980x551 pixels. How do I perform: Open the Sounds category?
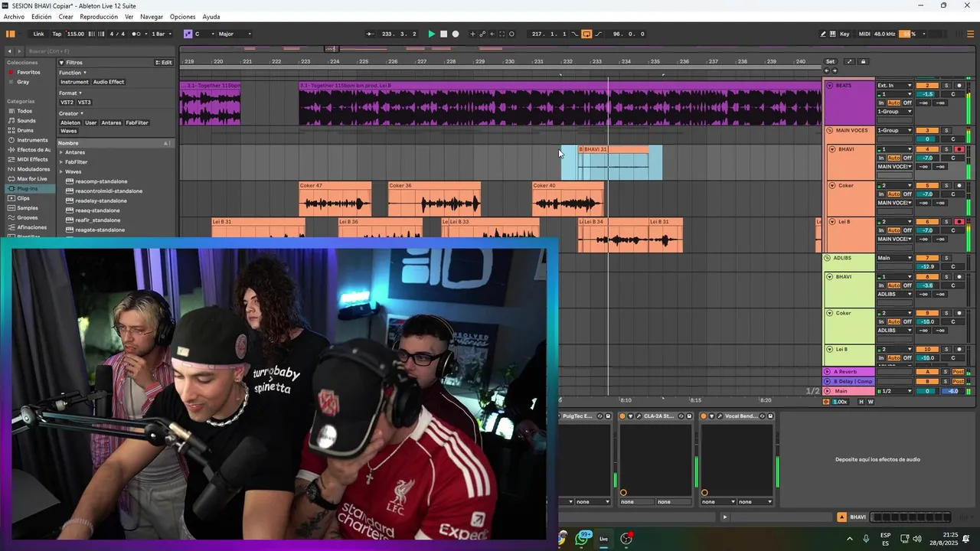pyautogui.click(x=26, y=121)
